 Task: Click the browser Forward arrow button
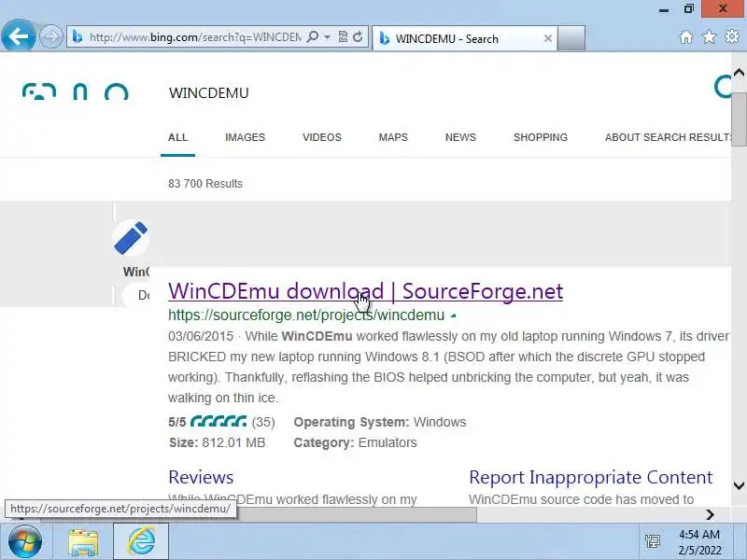[50, 36]
